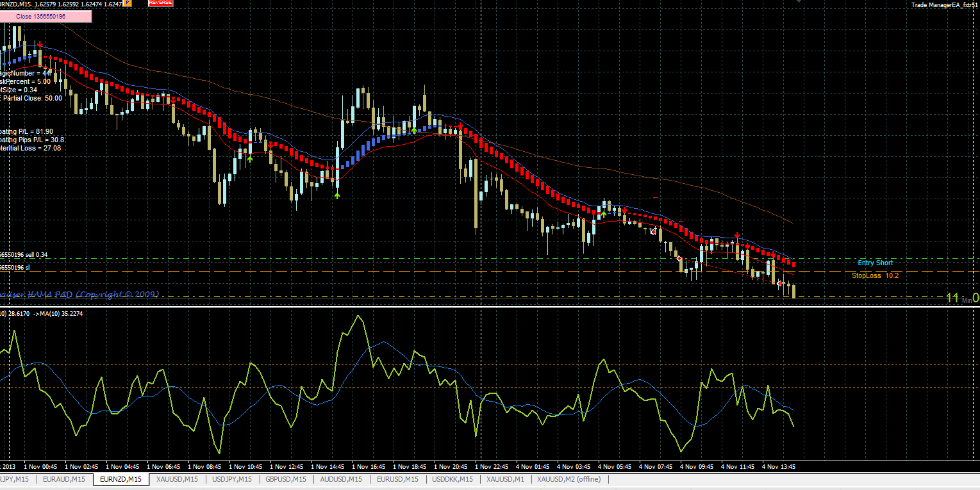Click the 1 Nov 16:45 time axis label
Viewport: 980px width, 490px height.
point(368,466)
